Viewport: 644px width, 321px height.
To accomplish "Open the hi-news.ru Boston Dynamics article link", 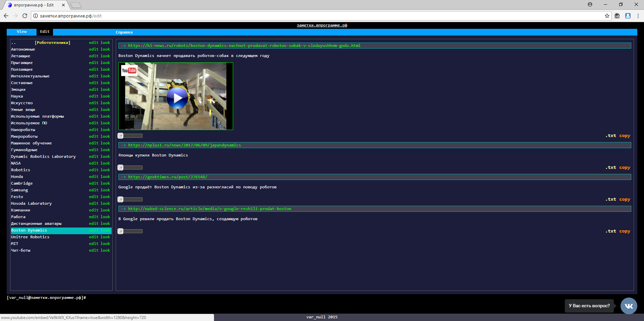I will coord(244,46).
